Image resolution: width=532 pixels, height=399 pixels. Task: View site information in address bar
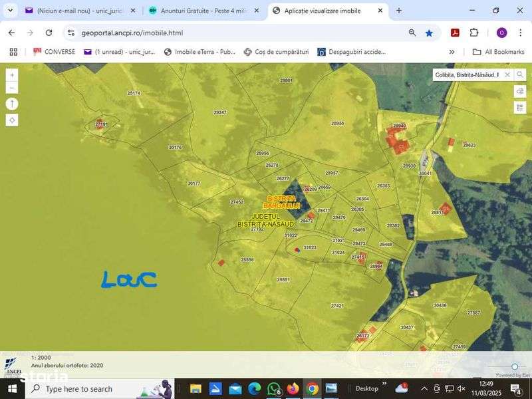(71, 33)
